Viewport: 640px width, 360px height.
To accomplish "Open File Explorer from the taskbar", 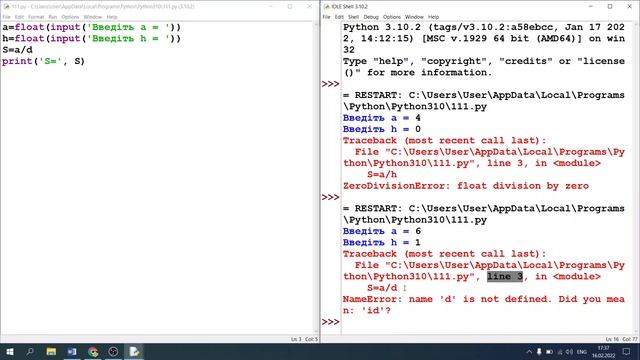I will point(51,351).
